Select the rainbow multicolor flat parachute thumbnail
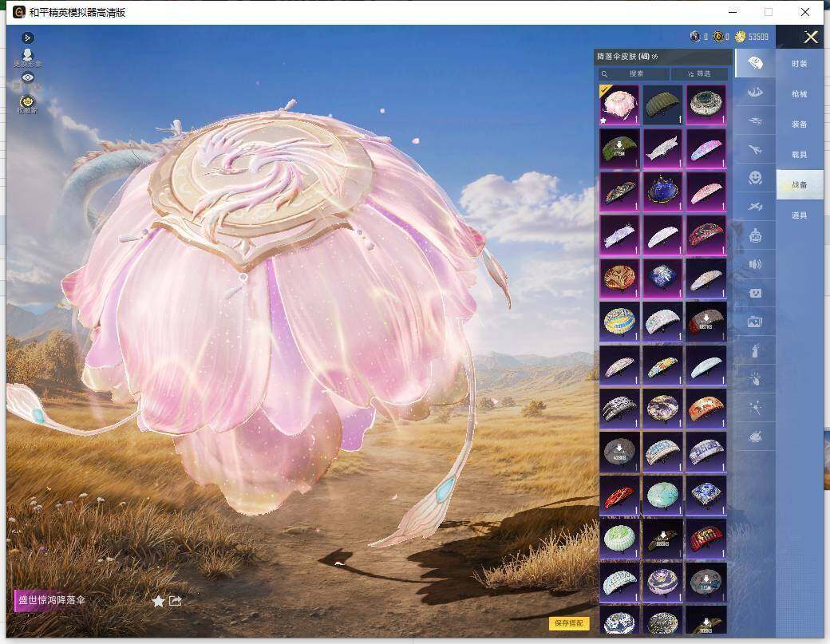830x644 pixels. click(x=662, y=365)
